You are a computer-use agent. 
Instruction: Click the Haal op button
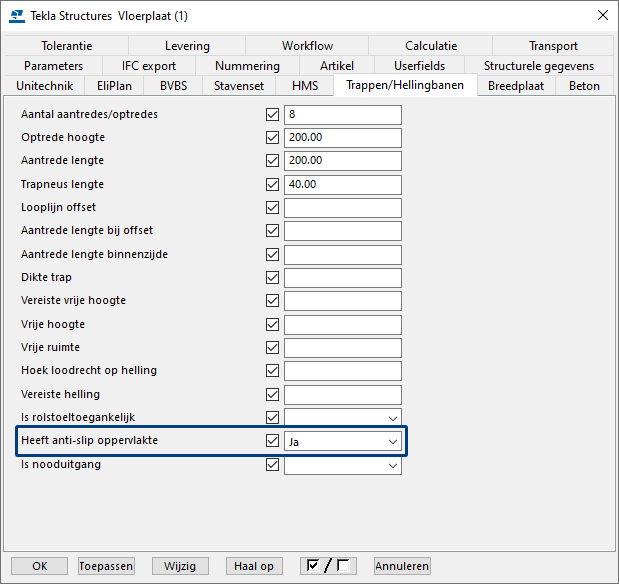pyautogui.click(x=253, y=566)
